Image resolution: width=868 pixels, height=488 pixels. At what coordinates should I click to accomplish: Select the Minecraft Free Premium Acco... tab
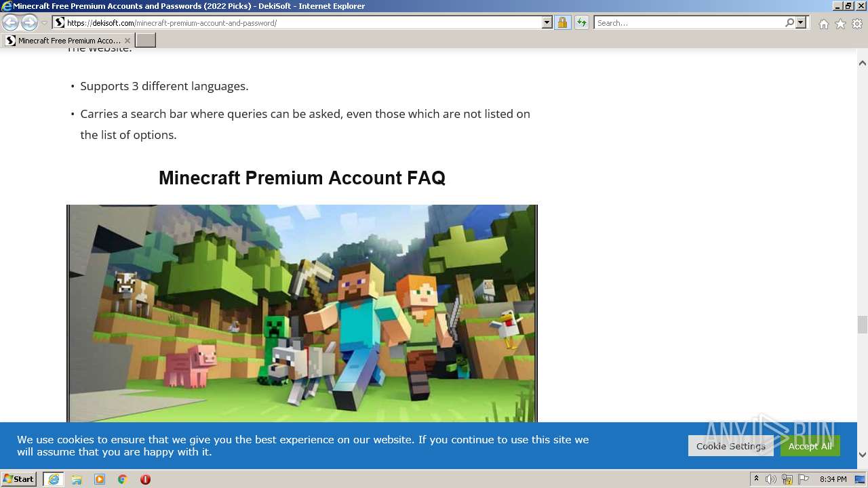(x=68, y=41)
